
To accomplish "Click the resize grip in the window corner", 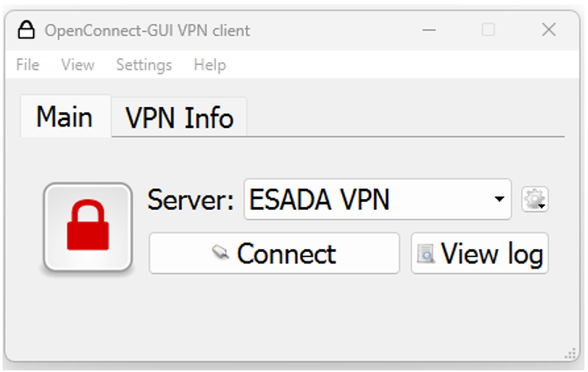I will [x=570, y=353].
